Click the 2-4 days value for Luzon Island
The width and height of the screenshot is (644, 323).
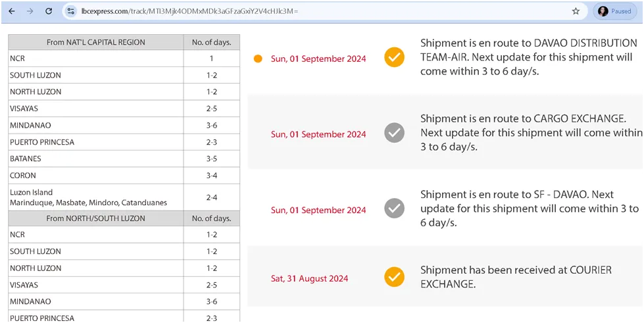tap(212, 197)
